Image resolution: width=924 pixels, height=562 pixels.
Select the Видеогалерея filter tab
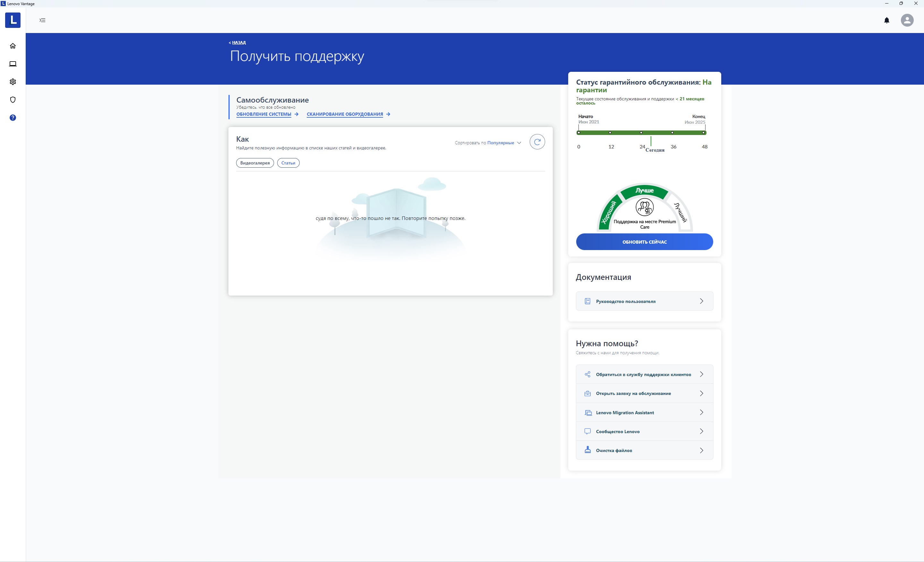click(255, 163)
